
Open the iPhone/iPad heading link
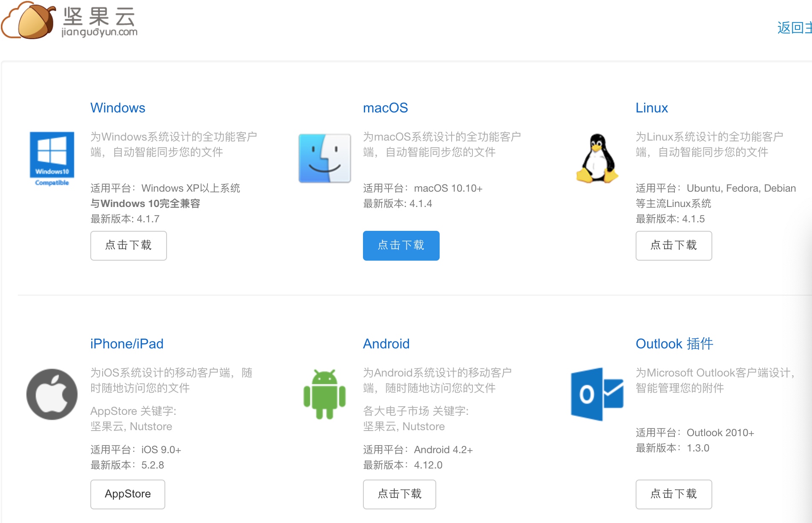[127, 344]
